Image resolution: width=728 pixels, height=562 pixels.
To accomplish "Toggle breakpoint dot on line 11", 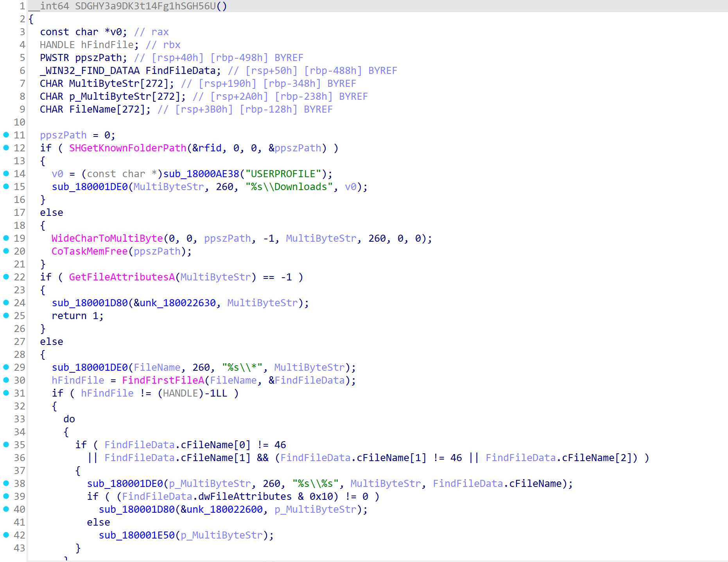I will (6, 135).
